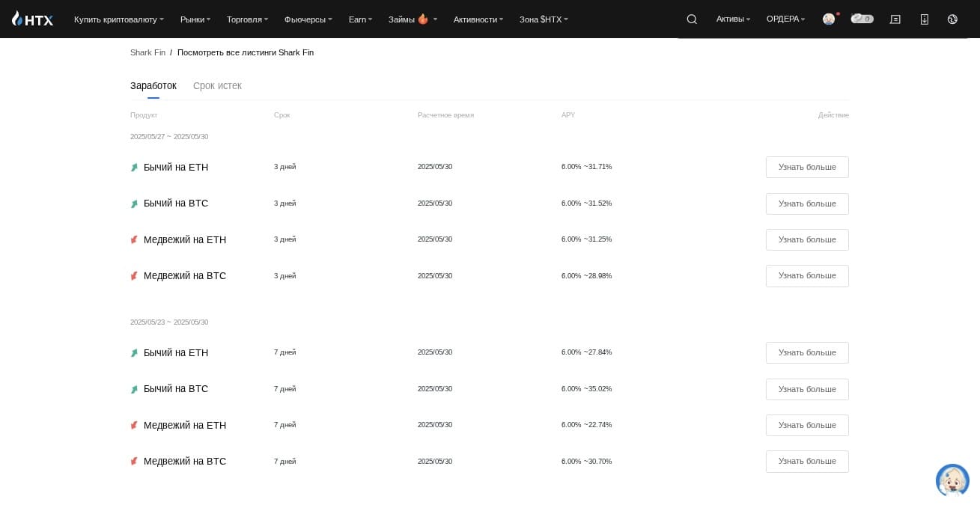
Task: Click the points badge showing 0
Action: coord(862,19)
